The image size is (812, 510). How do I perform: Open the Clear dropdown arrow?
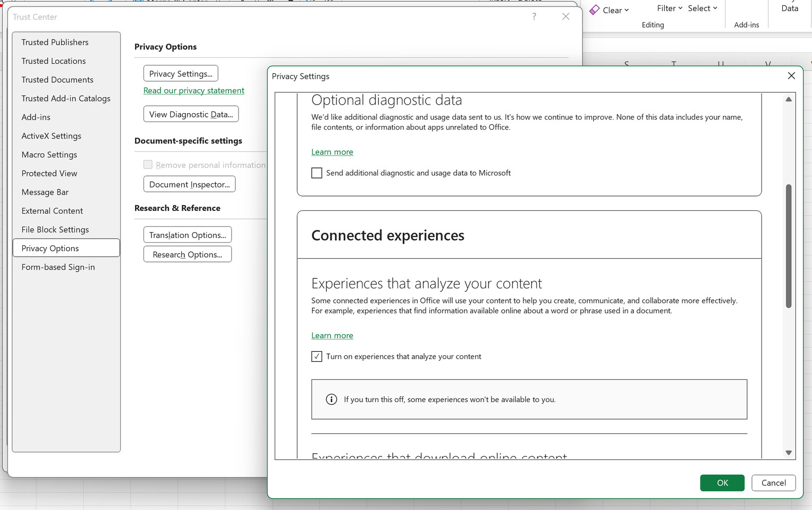click(x=627, y=10)
